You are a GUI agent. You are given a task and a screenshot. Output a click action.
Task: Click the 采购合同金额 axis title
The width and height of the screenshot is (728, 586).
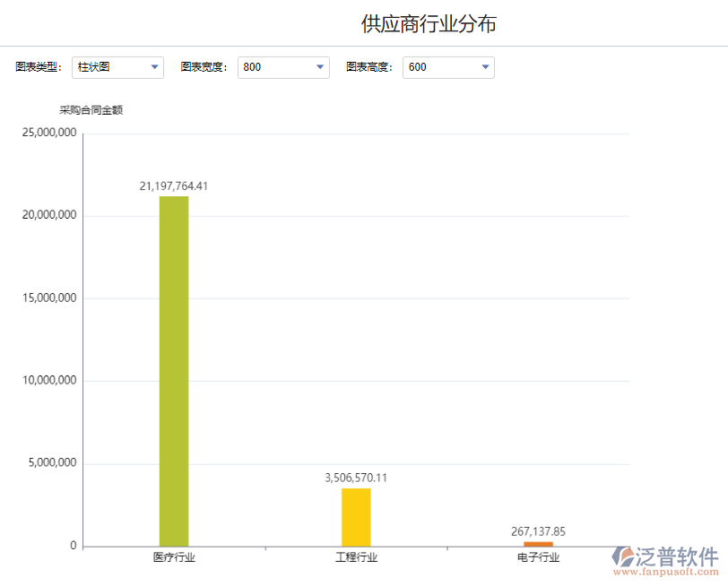[x=91, y=109]
